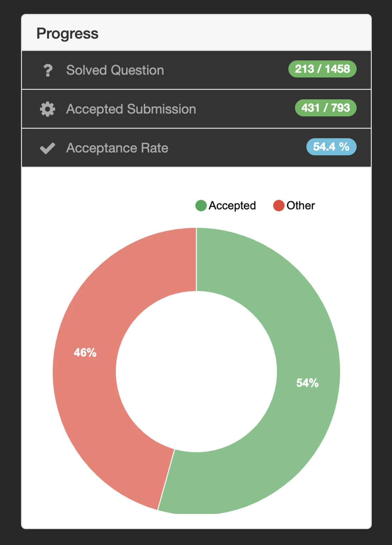Select the Acceptance Rate row label
The height and width of the screenshot is (545, 392).
click(x=117, y=148)
